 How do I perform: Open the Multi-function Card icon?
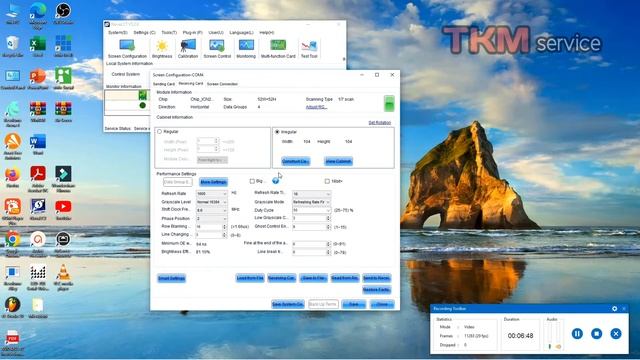click(278, 49)
